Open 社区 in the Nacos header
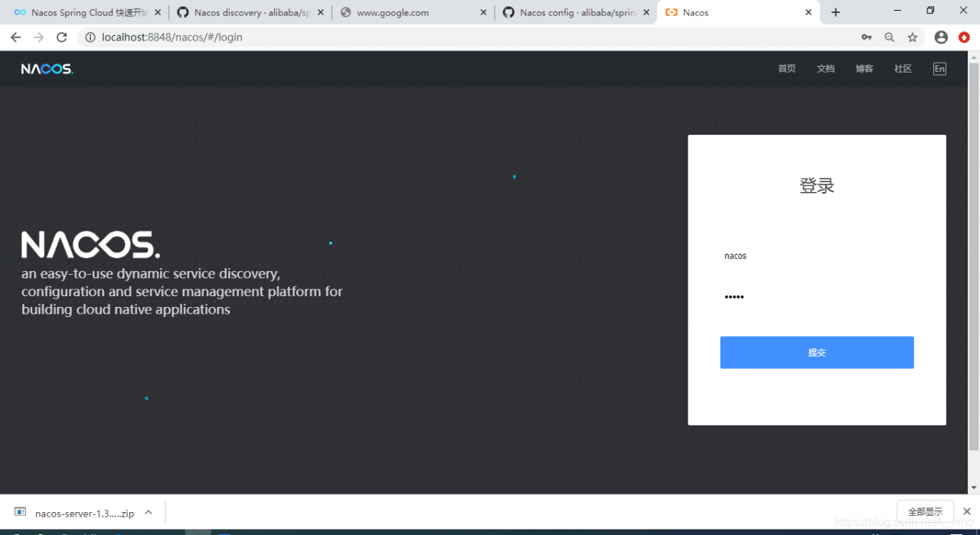Image resolution: width=980 pixels, height=535 pixels. (903, 69)
